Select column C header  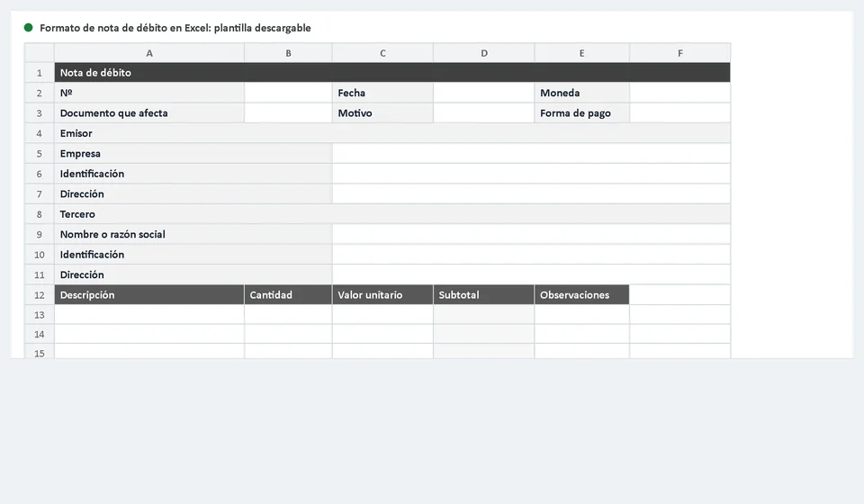[382, 53]
